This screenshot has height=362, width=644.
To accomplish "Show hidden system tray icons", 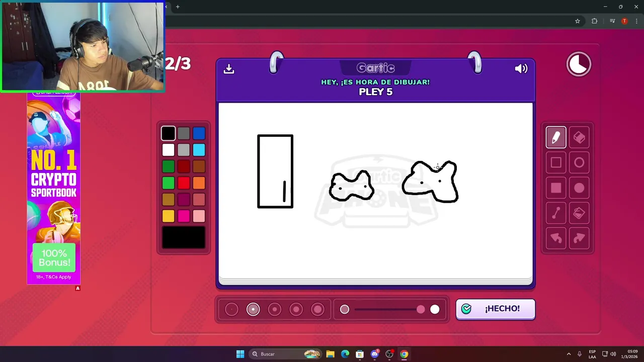I will (x=569, y=354).
